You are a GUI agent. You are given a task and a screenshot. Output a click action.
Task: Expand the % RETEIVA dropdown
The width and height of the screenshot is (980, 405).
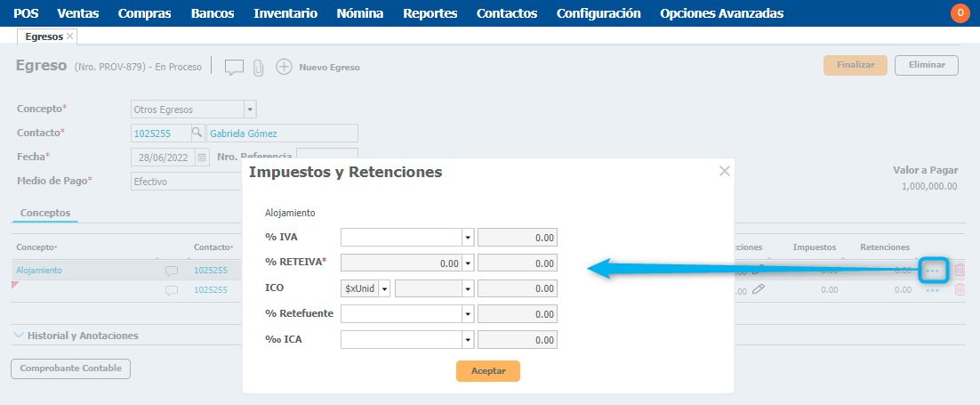click(468, 263)
